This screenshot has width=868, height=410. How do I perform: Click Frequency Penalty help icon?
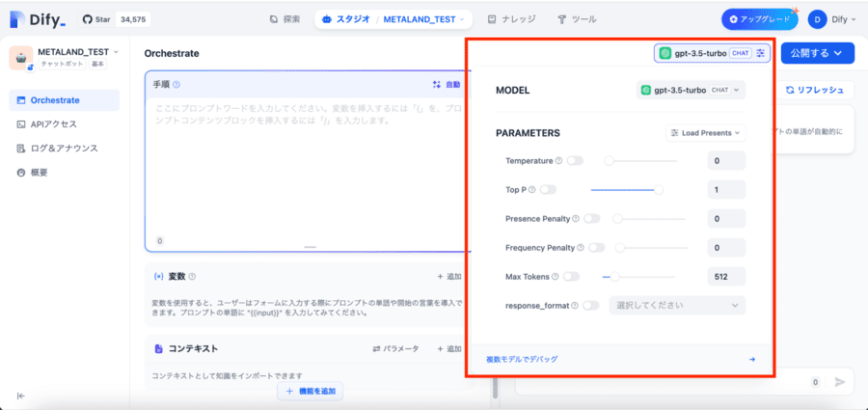pos(581,248)
